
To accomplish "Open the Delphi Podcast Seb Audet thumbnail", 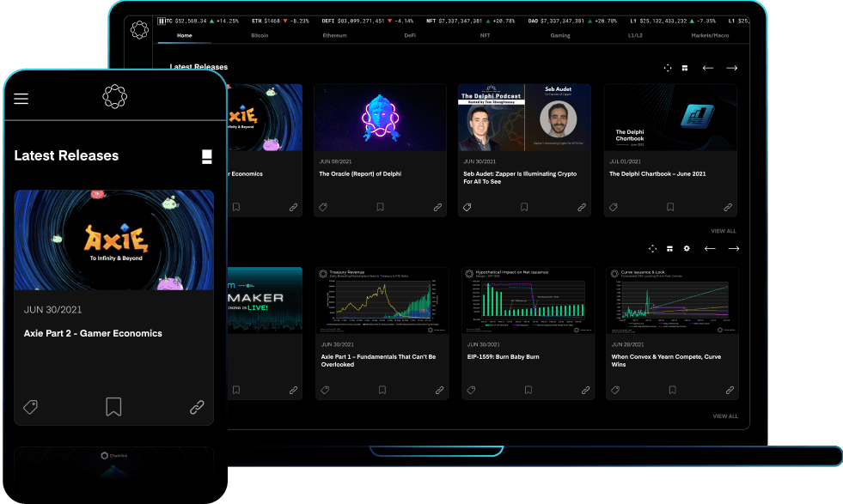I will click(x=524, y=118).
